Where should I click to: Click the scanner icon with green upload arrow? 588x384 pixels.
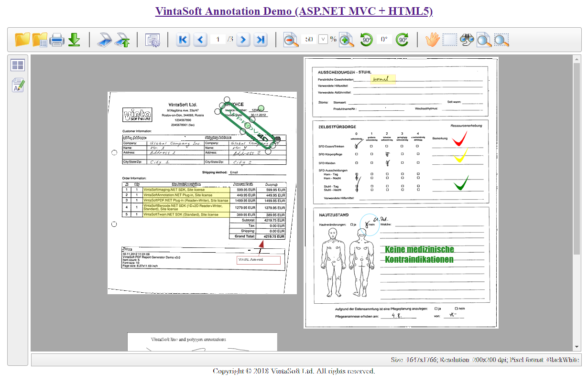[x=122, y=39]
